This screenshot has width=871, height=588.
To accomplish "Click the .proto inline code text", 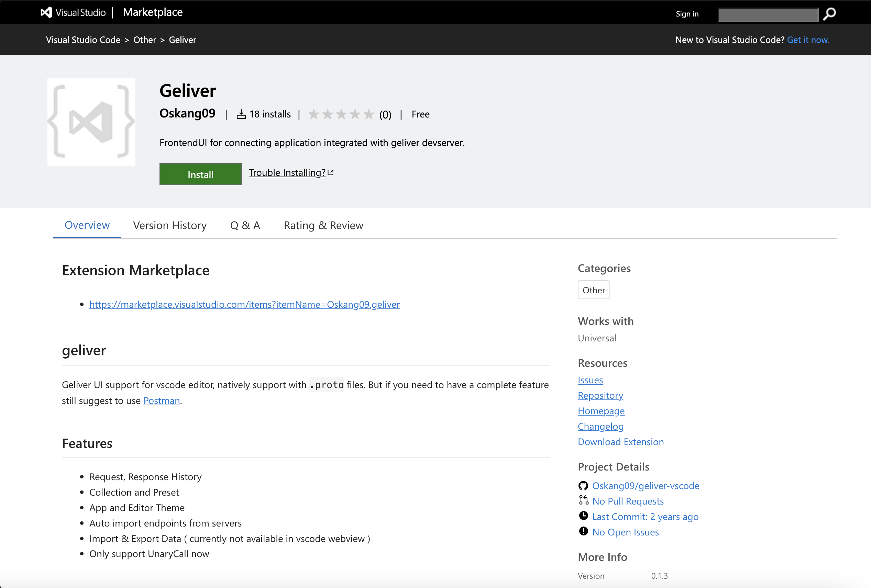I will (x=327, y=385).
